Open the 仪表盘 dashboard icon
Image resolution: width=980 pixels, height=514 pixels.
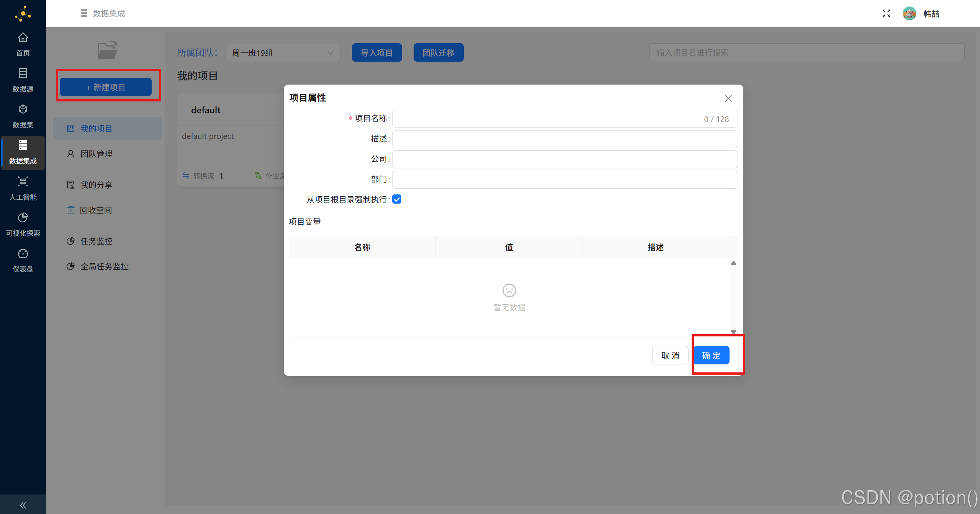click(23, 259)
